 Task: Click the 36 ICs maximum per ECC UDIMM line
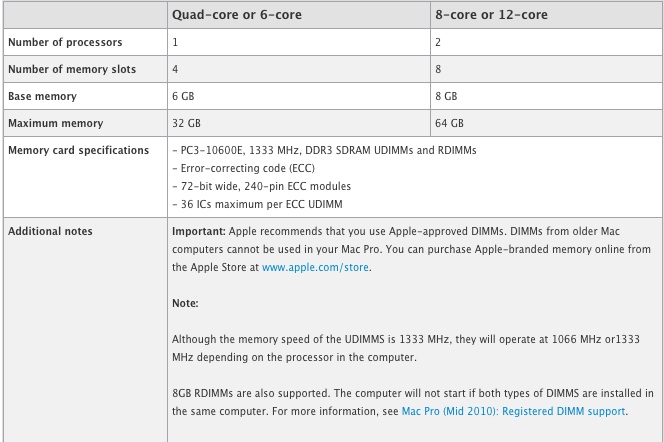(257, 204)
